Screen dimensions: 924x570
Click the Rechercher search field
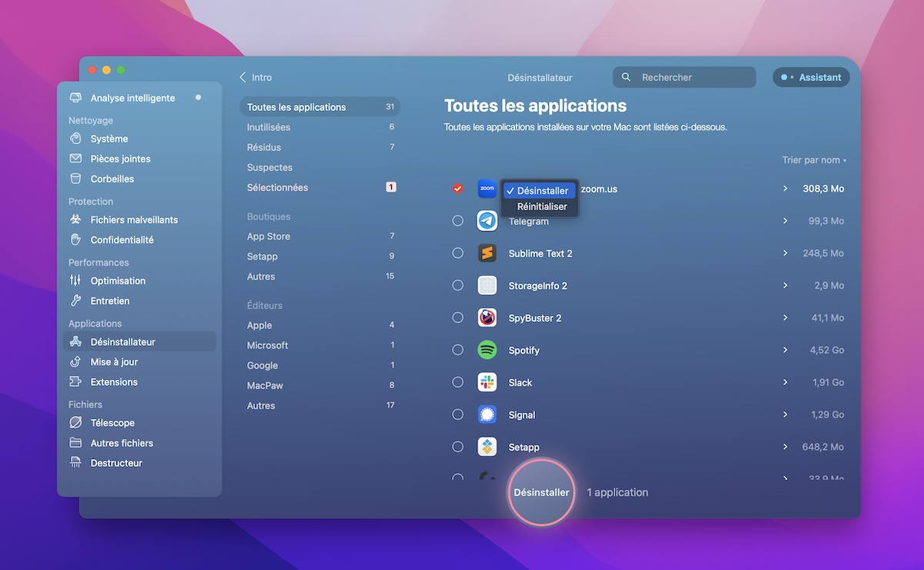[685, 77]
